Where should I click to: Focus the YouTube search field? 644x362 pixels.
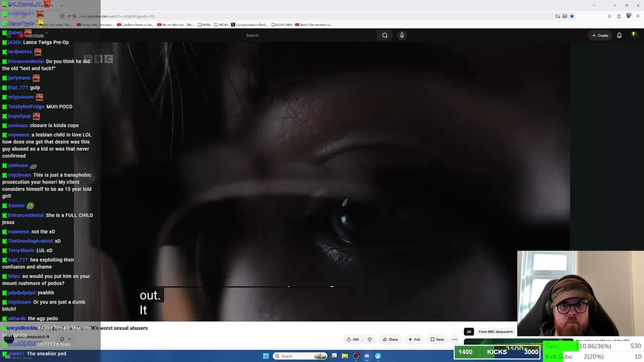click(x=309, y=35)
